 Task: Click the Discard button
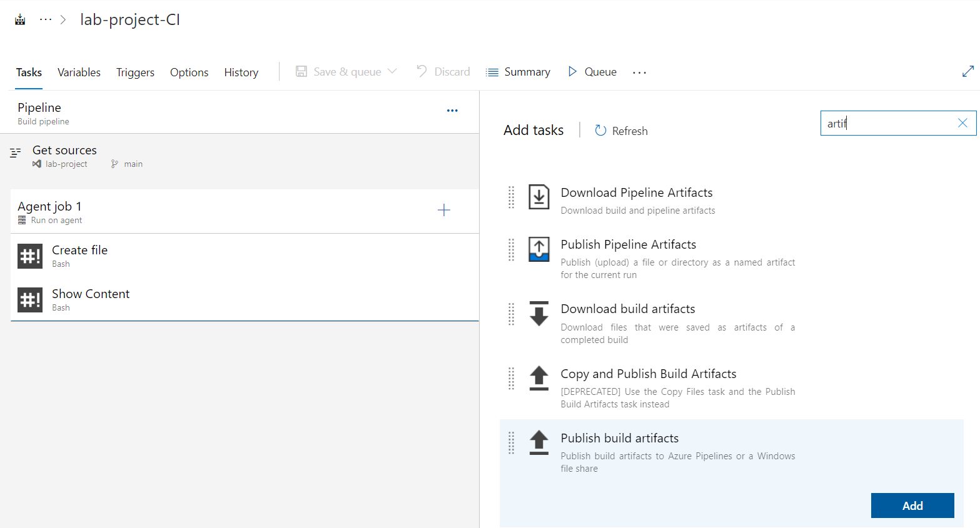(443, 71)
